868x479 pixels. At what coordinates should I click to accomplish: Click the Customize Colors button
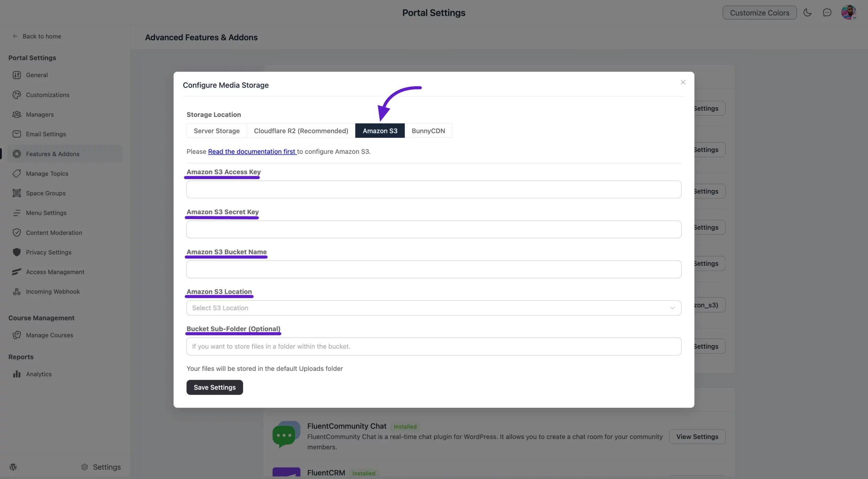pyautogui.click(x=759, y=13)
